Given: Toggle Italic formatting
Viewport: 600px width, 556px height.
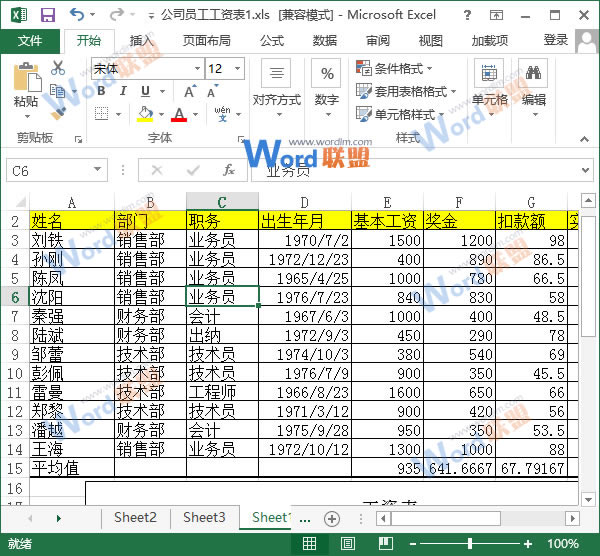Looking at the screenshot, I should (x=121, y=91).
